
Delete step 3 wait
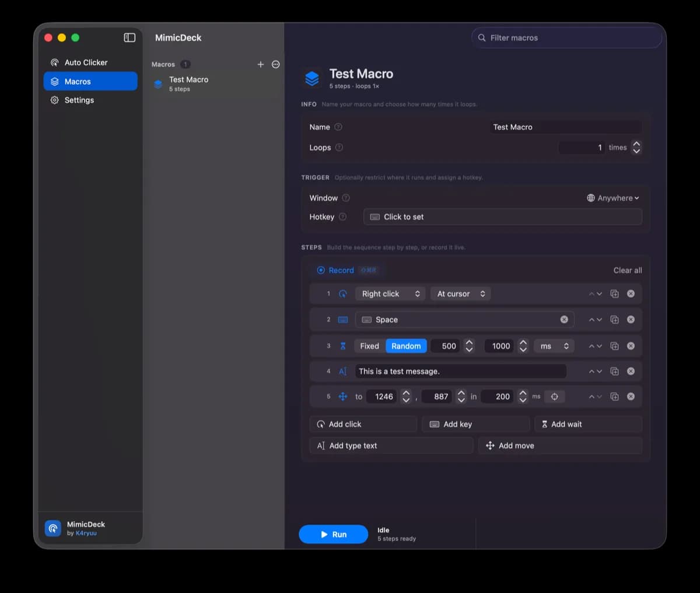(x=631, y=346)
